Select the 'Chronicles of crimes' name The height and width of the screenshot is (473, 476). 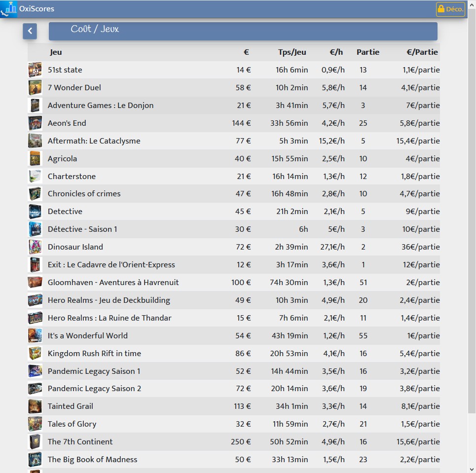pos(84,194)
